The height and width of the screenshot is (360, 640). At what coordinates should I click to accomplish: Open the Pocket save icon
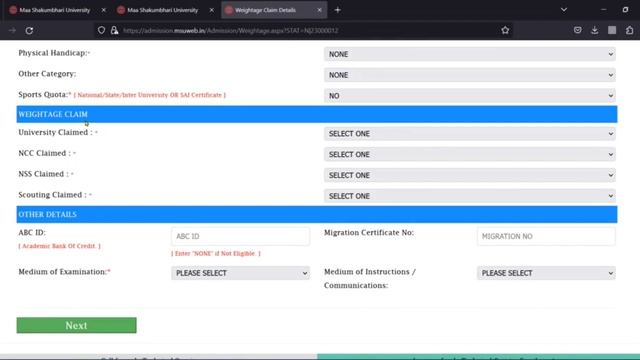578,30
